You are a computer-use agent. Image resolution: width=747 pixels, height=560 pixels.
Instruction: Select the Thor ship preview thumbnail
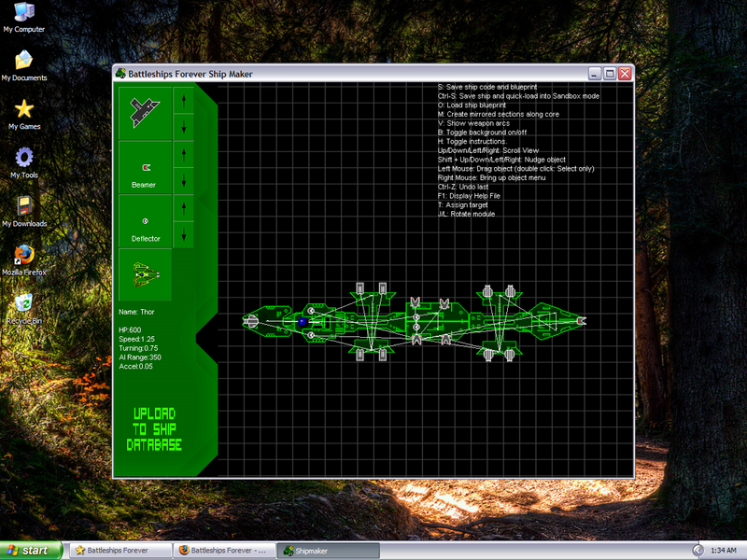[146, 275]
